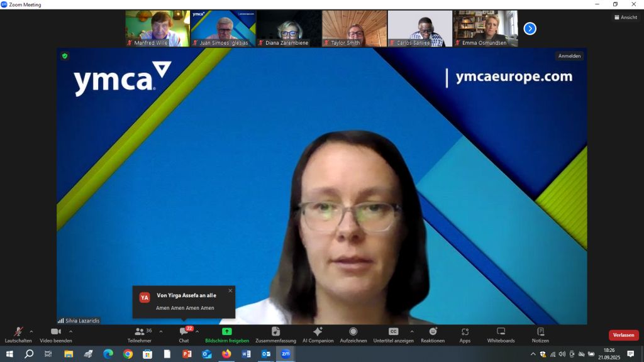Stop camera with Video beenden button
Image resolution: width=644 pixels, height=362 pixels.
coord(56,335)
